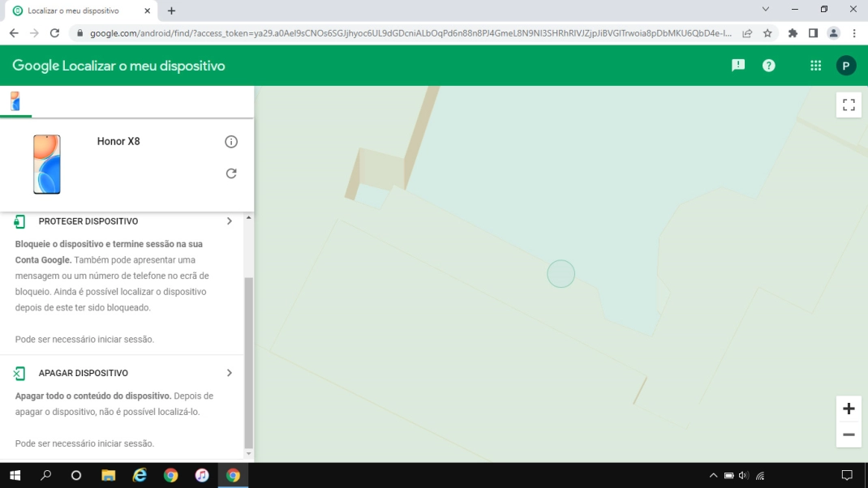Open Help in Find My Device header
This screenshot has height=488, width=868.
[x=768, y=65]
